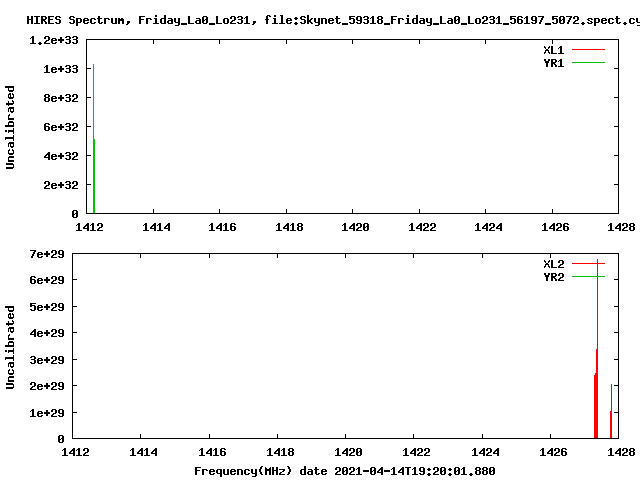Click the 5e+29 y-axis value
The image size is (640, 480).
pos(47,307)
